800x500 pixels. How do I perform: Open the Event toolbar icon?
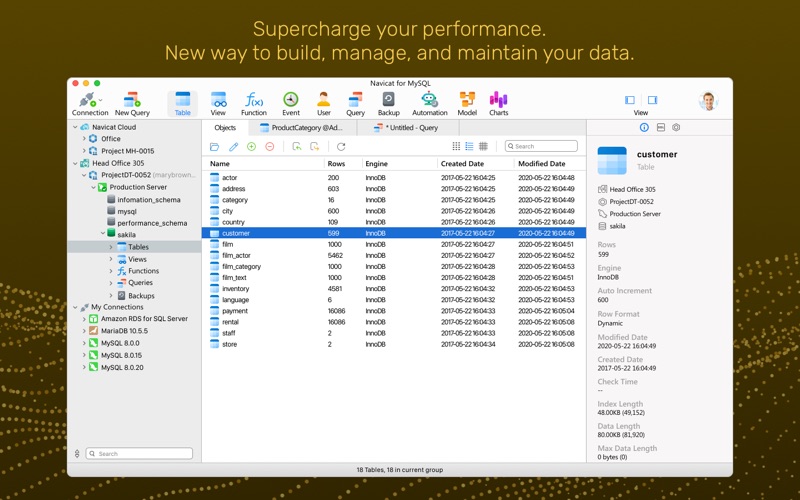[291, 104]
